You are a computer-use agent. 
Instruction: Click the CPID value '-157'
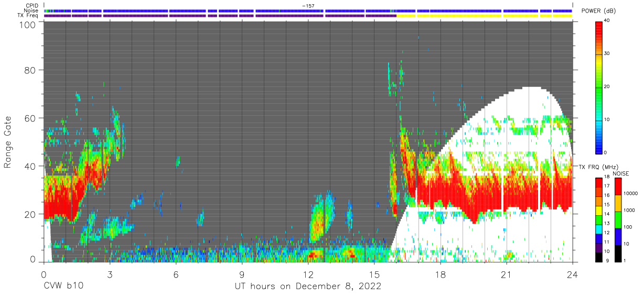point(308,6)
